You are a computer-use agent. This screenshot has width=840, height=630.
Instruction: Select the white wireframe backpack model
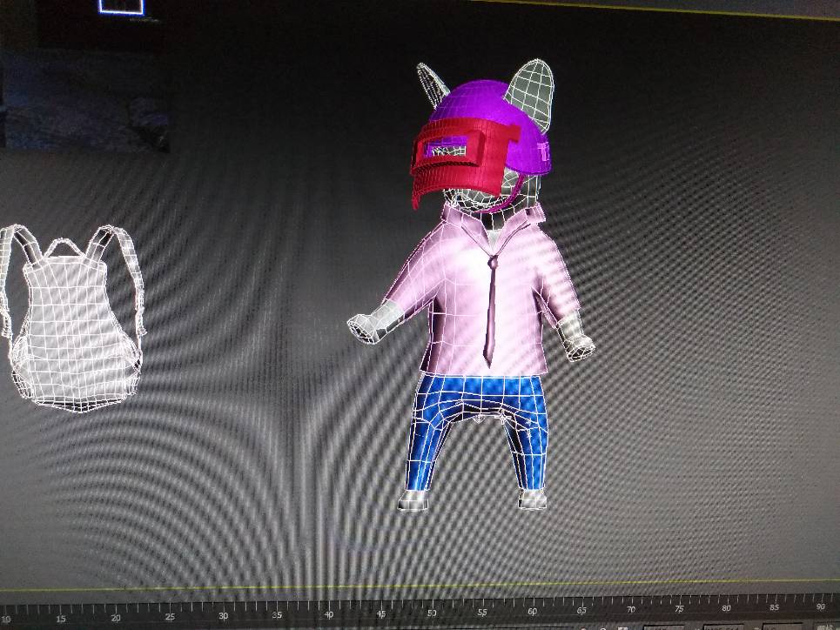point(72,318)
